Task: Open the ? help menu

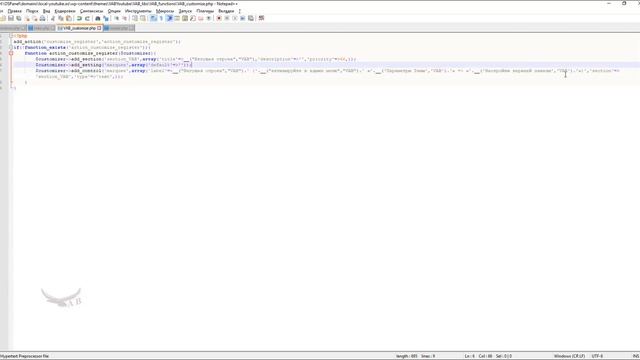Action: tap(240, 11)
